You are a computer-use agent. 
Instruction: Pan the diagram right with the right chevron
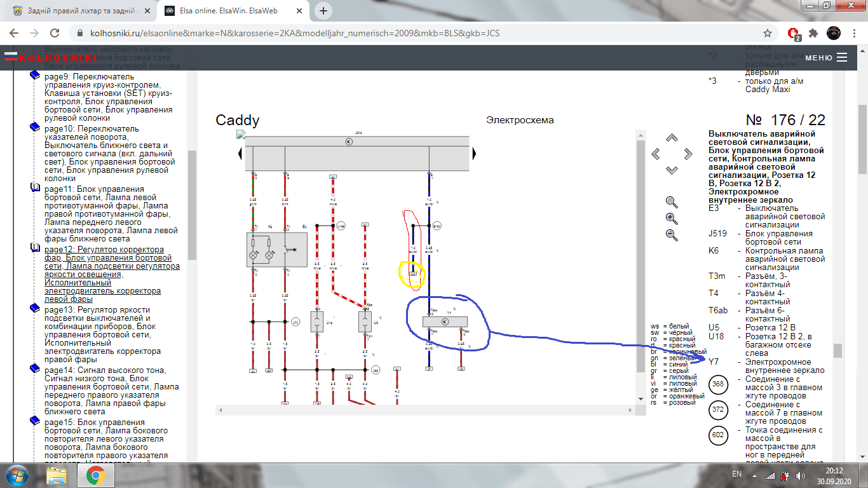pyautogui.click(x=688, y=154)
